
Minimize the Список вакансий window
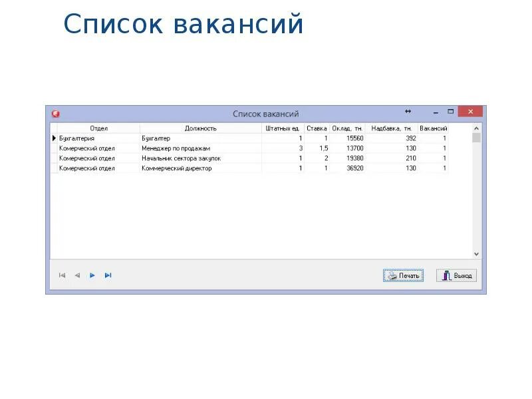tap(436, 112)
